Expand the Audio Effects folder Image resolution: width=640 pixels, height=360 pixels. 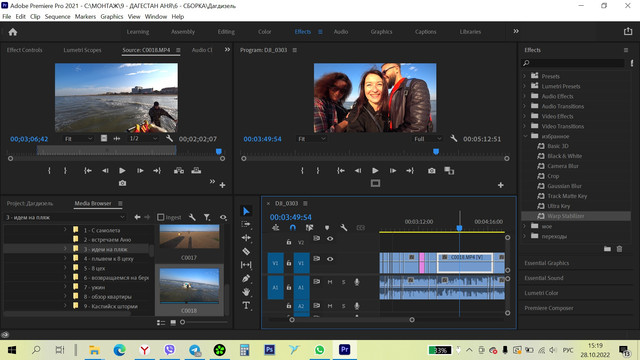[525, 96]
